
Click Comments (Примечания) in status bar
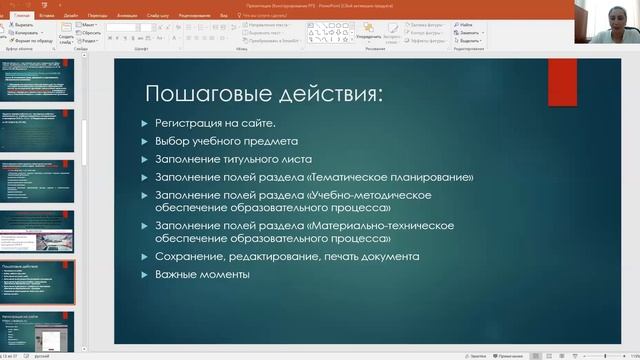click(508, 356)
